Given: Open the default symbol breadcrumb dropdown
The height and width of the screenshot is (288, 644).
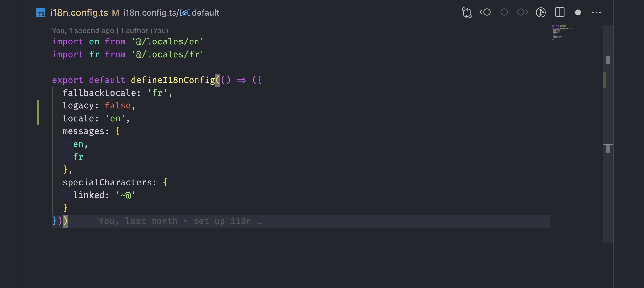Looking at the screenshot, I should pos(205,13).
